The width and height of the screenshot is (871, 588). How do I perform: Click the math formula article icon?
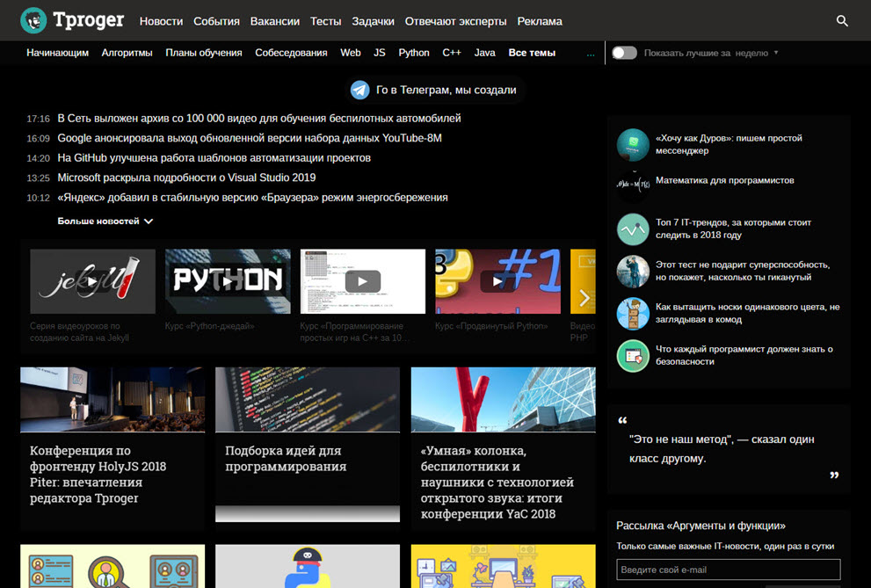coord(633,186)
